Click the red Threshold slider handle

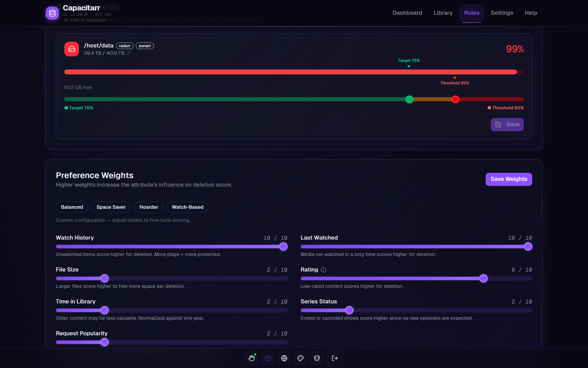[x=455, y=99]
